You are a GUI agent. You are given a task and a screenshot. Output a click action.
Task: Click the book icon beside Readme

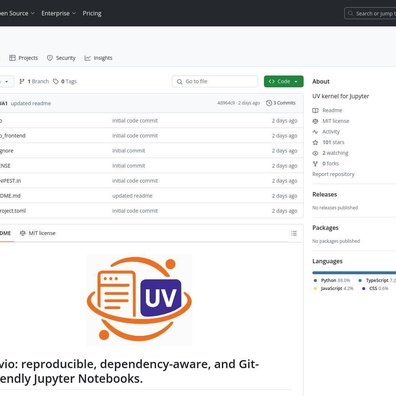coord(315,110)
